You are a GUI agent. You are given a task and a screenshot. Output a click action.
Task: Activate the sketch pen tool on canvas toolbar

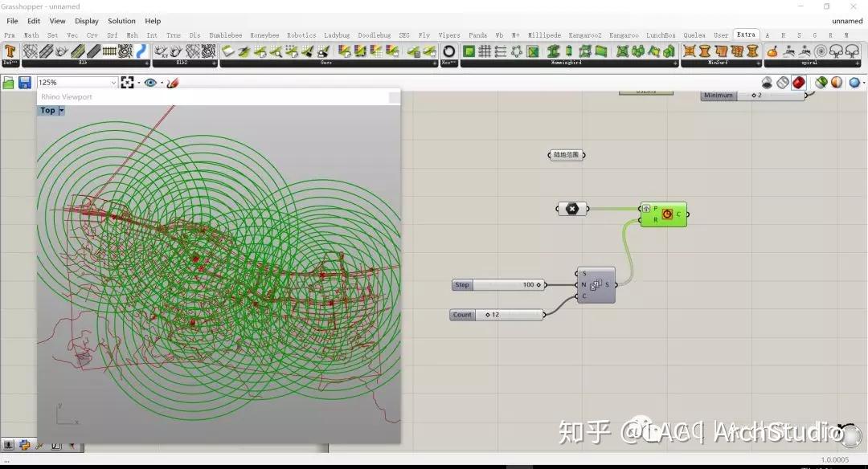(x=172, y=82)
